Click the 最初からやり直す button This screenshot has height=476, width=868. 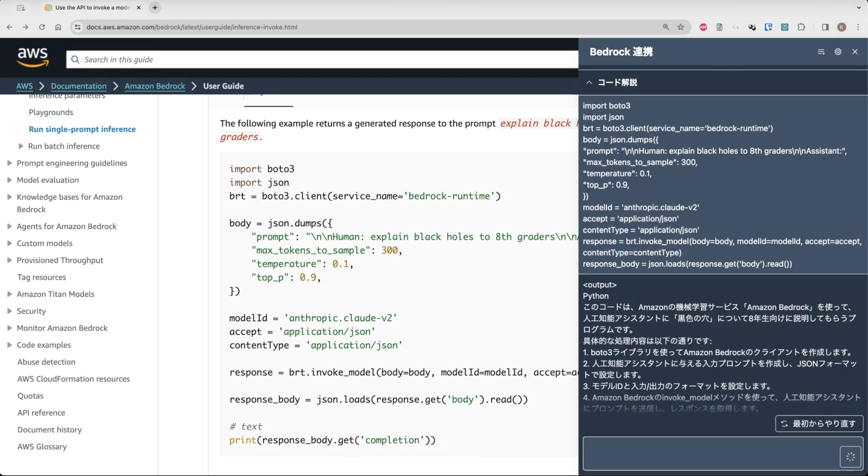click(x=819, y=424)
